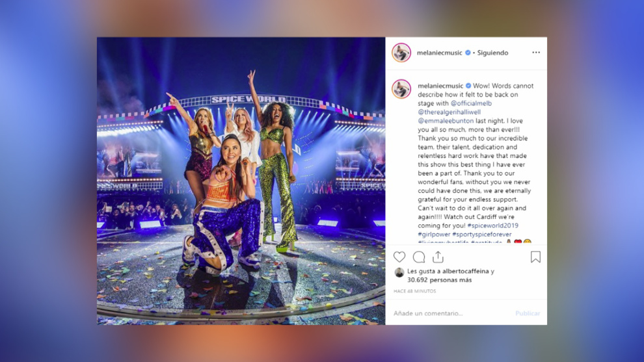Open the #sportyspiceforever hashtag

click(x=482, y=234)
